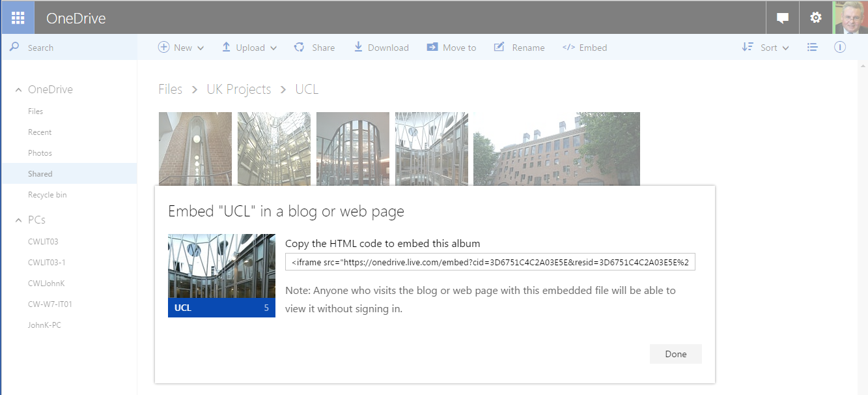Click the Move to folder icon
The height and width of the screenshot is (395, 868).
click(x=432, y=47)
